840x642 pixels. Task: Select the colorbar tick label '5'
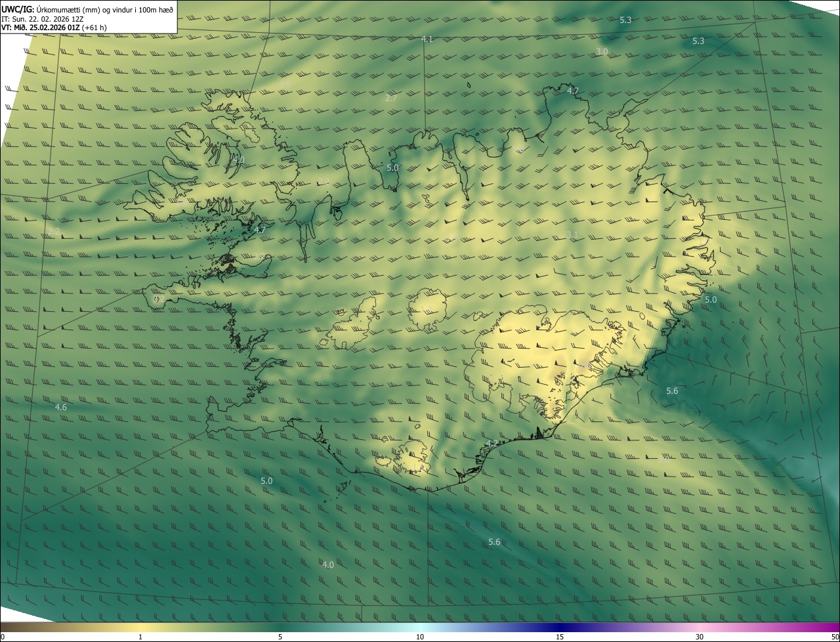(x=280, y=637)
